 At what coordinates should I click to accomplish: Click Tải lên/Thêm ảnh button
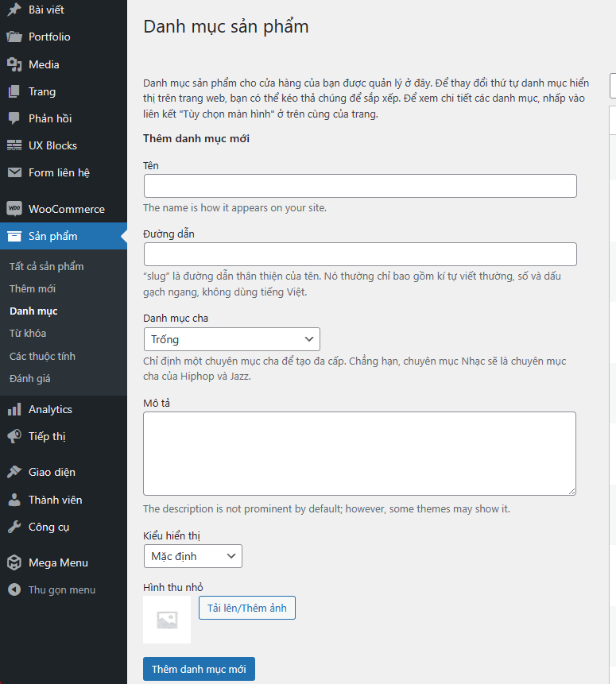[x=247, y=608]
